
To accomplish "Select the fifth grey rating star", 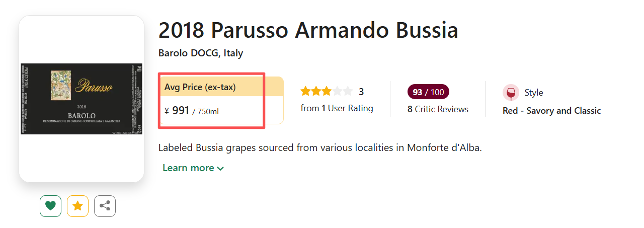I will click(x=349, y=91).
